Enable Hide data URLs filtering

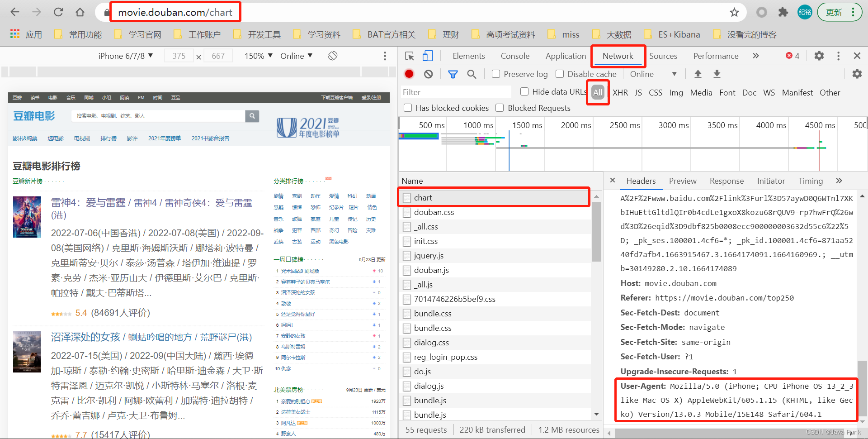pyautogui.click(x=524, y=91)
